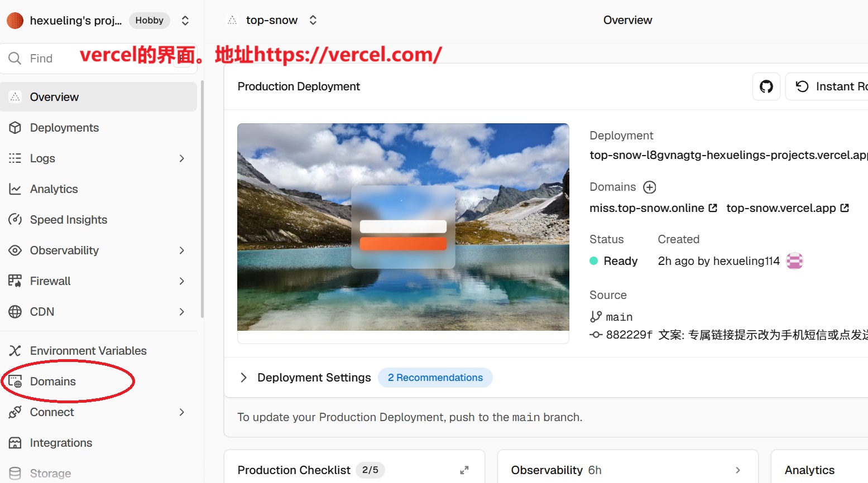Click the CDN globe icon

[x=15, y=312]
